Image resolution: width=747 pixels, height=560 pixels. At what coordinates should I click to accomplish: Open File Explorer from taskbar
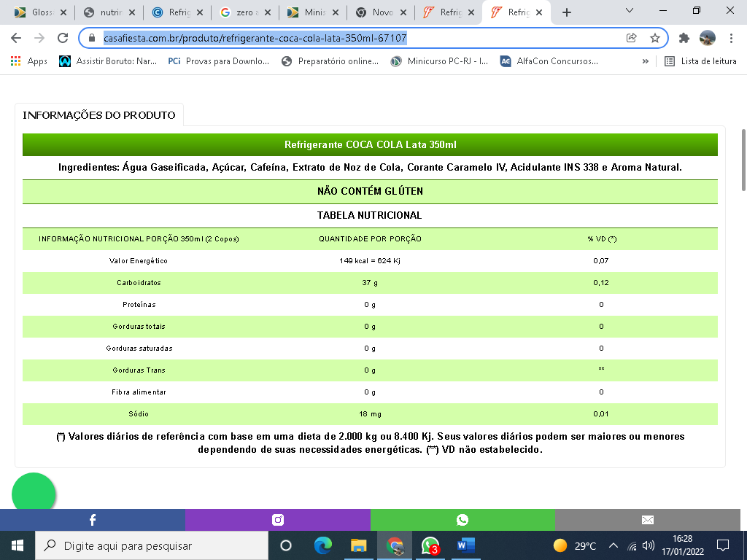click(x=358, y=545)
